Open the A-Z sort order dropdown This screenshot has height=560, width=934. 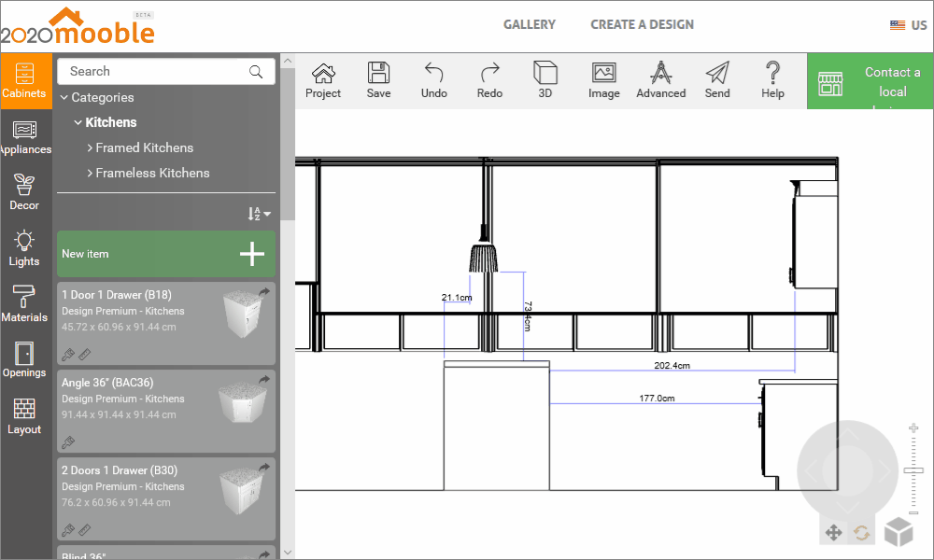(259, 214)
